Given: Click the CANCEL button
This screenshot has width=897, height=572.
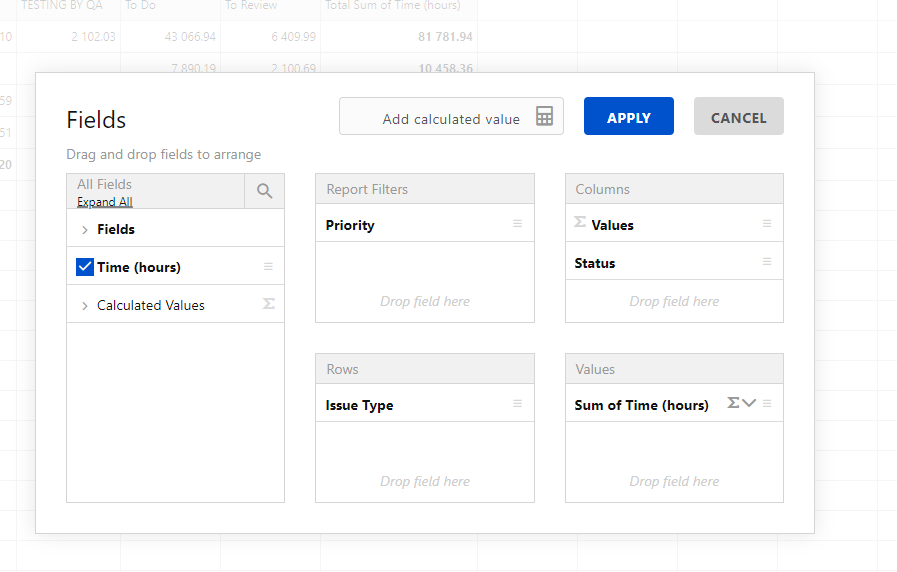Looking at the screenshot, I should point(739,116).
